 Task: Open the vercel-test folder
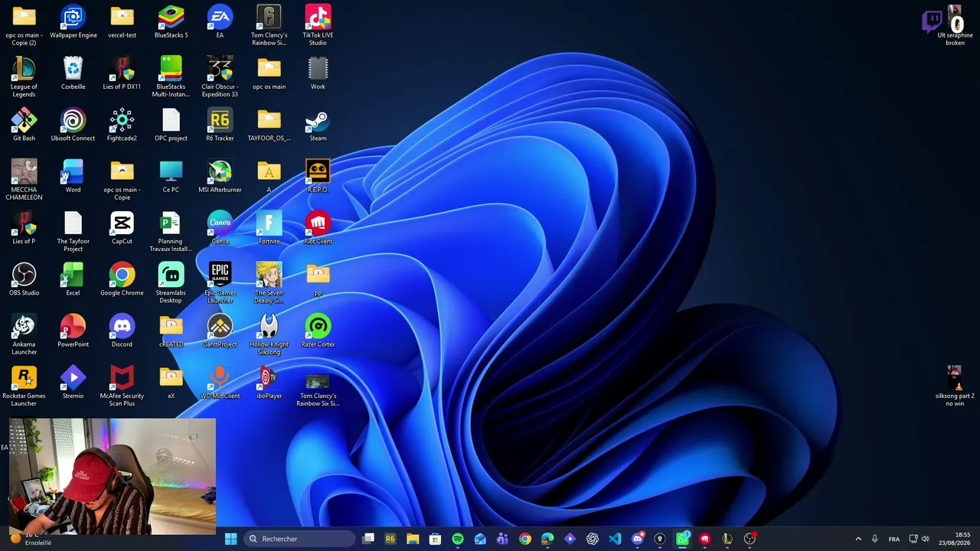click(x=122, y=22)
